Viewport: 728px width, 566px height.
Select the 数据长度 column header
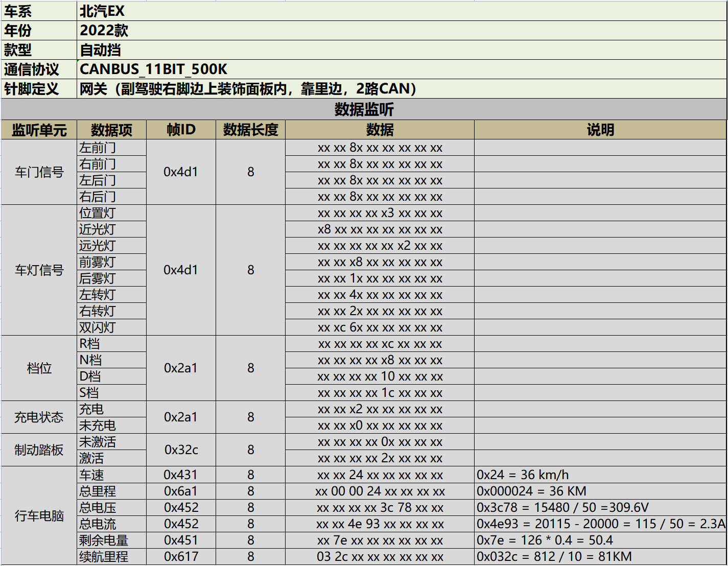(250, 130)
